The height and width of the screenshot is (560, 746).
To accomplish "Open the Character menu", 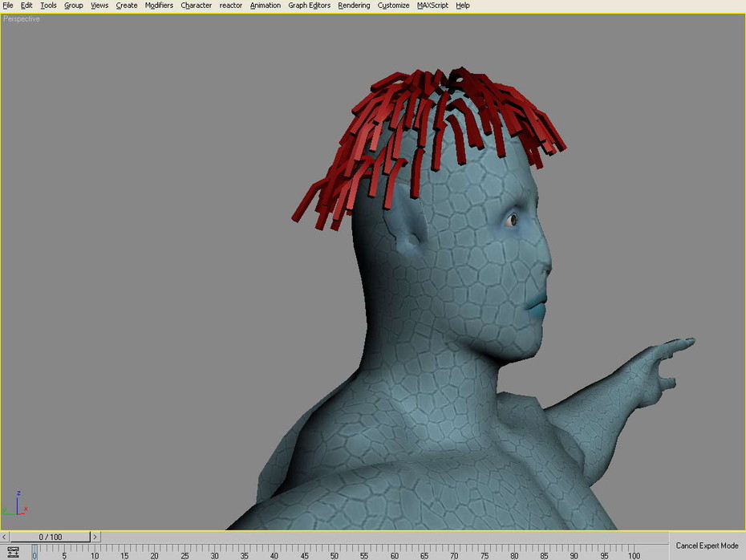I will (196, 6).
